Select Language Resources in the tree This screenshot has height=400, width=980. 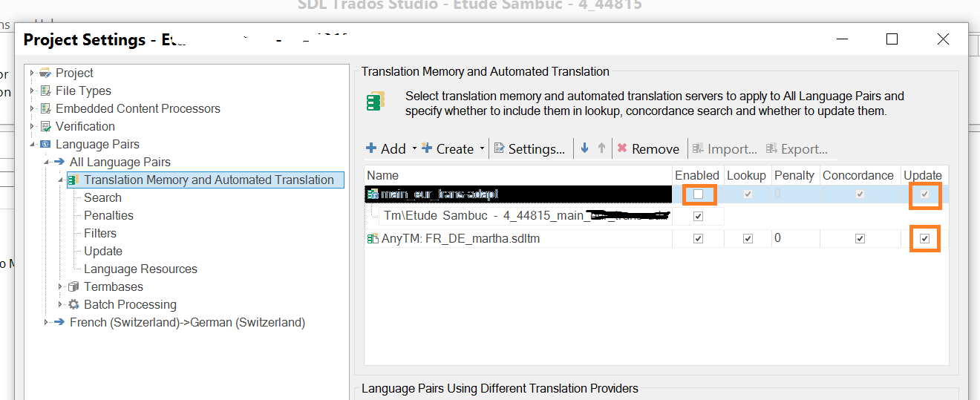[x=140, y=269]
